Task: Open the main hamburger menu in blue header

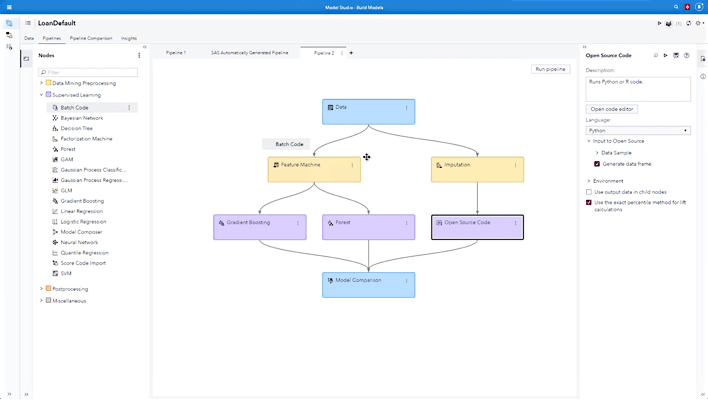Action: [9, 7]
